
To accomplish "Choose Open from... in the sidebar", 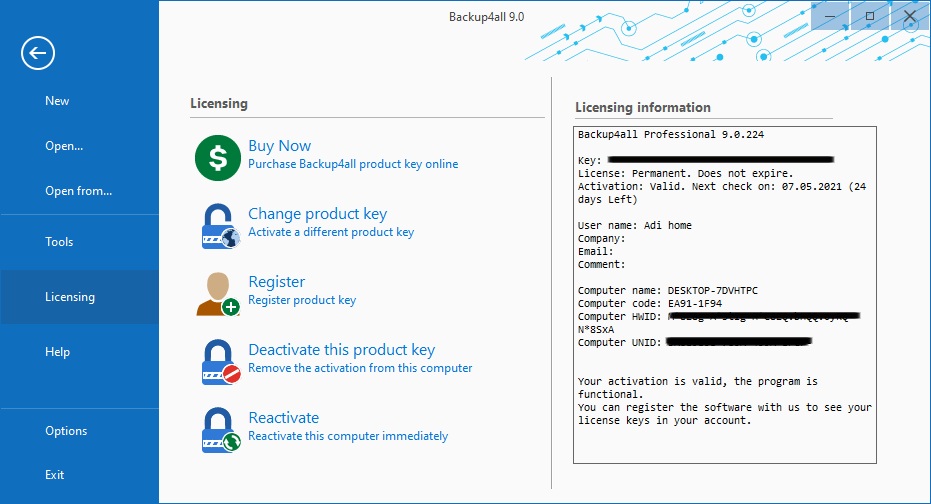I will (78, 191).
